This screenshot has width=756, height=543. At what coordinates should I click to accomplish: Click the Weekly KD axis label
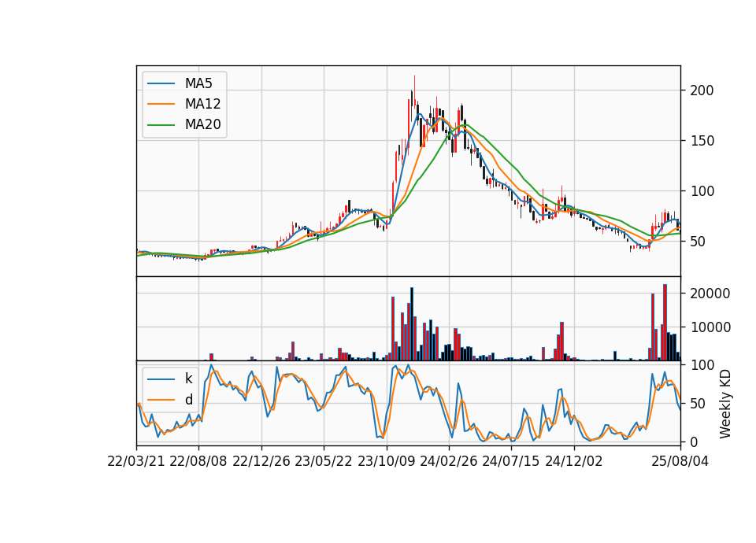coord(725,404)
